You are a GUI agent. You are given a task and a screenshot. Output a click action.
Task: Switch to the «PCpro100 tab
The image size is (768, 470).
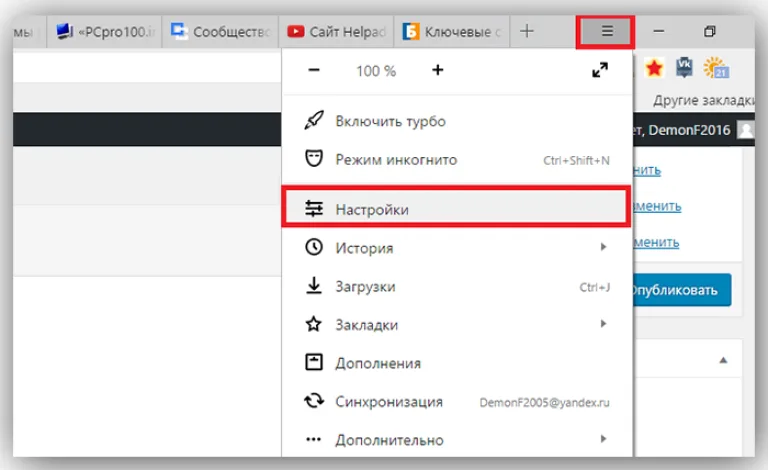[x=104, y=32]
